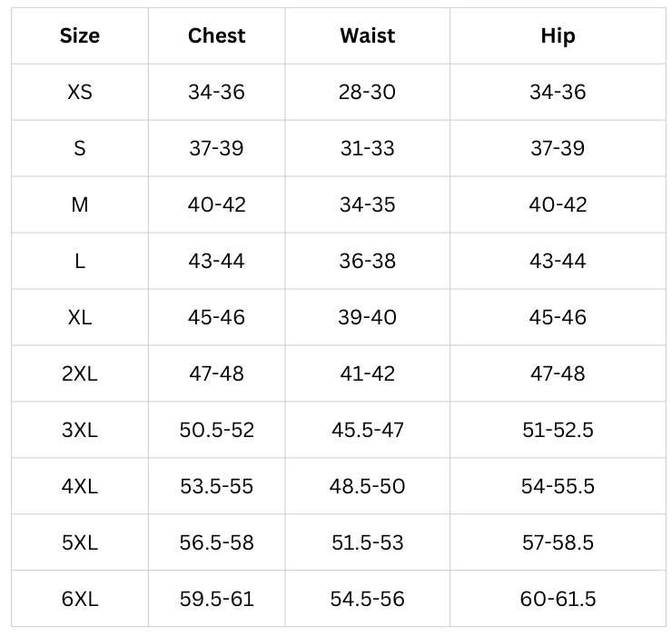Select hip value 47-48 for 2XL
Screen dimensions: 672x636
coord(558,374)
